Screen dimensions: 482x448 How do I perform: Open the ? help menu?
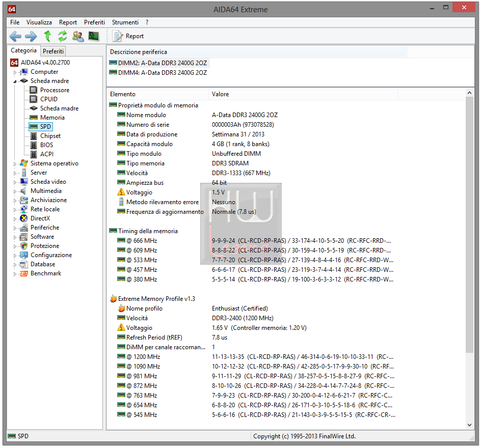tap(147, 22)
